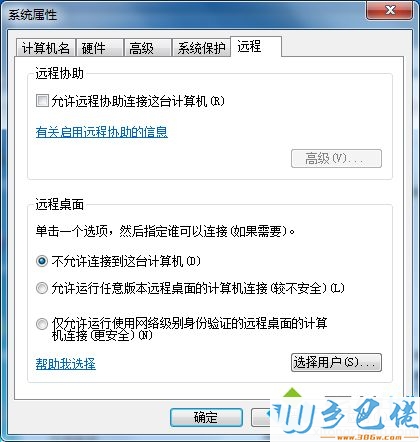Image resolution: width=420 pixels, height=442 pixels.
Task: Close the 系统属性 dialog window
Action: pos(389,11)
